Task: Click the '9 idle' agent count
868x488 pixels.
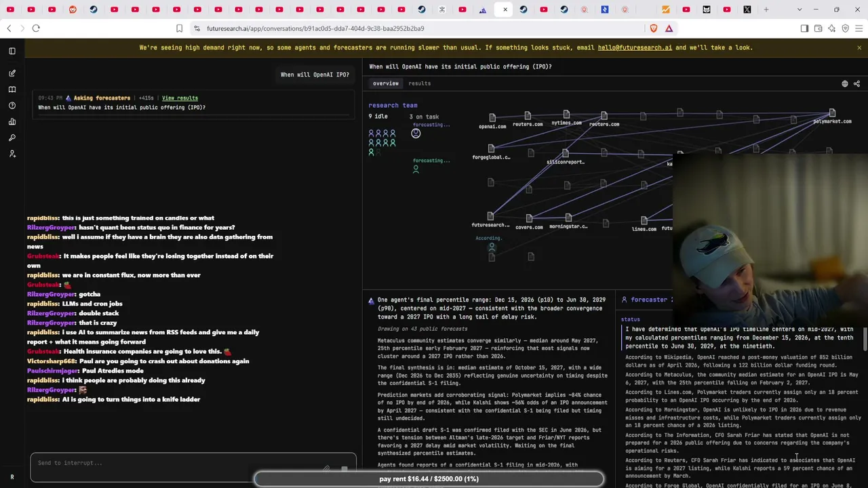Action: pos(378,117)
